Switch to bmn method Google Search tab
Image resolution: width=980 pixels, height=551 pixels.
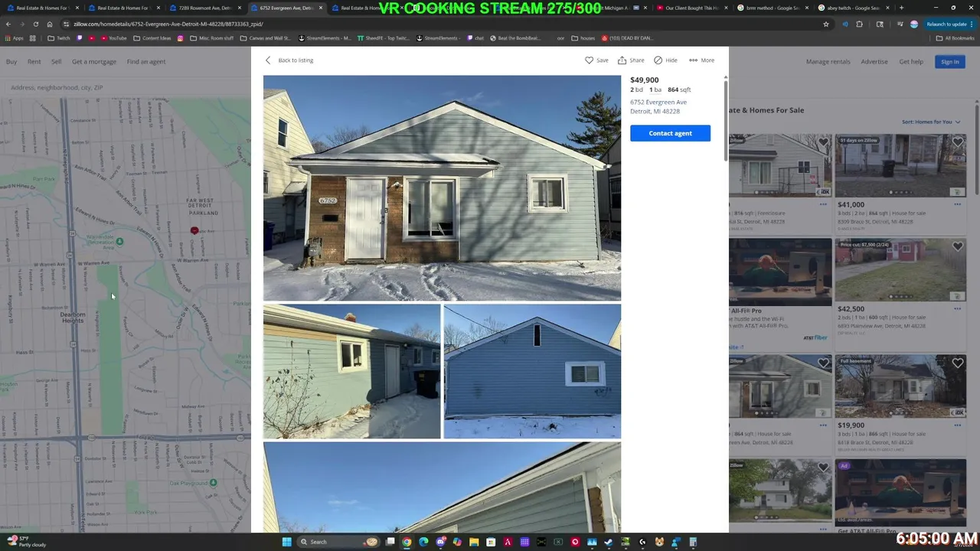772,8
